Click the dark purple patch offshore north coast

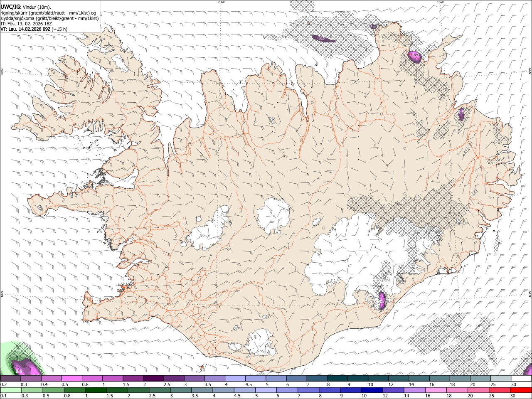coord(323,39)
